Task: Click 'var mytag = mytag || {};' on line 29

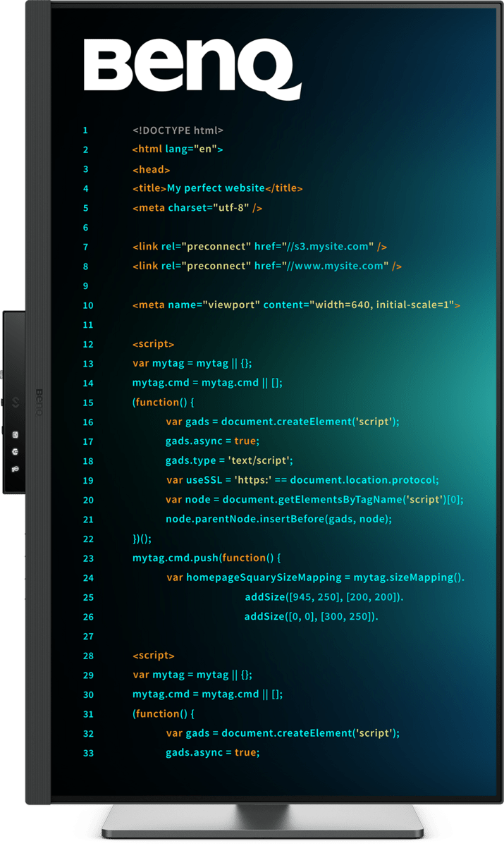Action: (x=192, y=675)
